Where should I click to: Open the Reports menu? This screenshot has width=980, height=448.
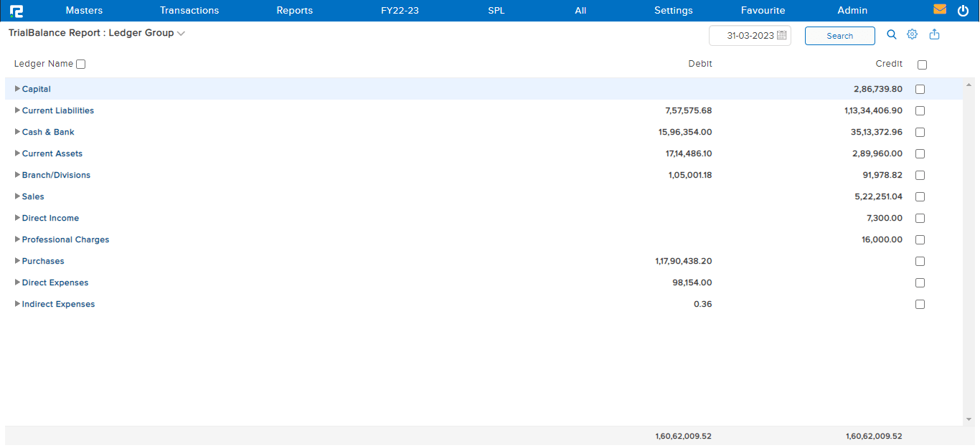[294, 11]
